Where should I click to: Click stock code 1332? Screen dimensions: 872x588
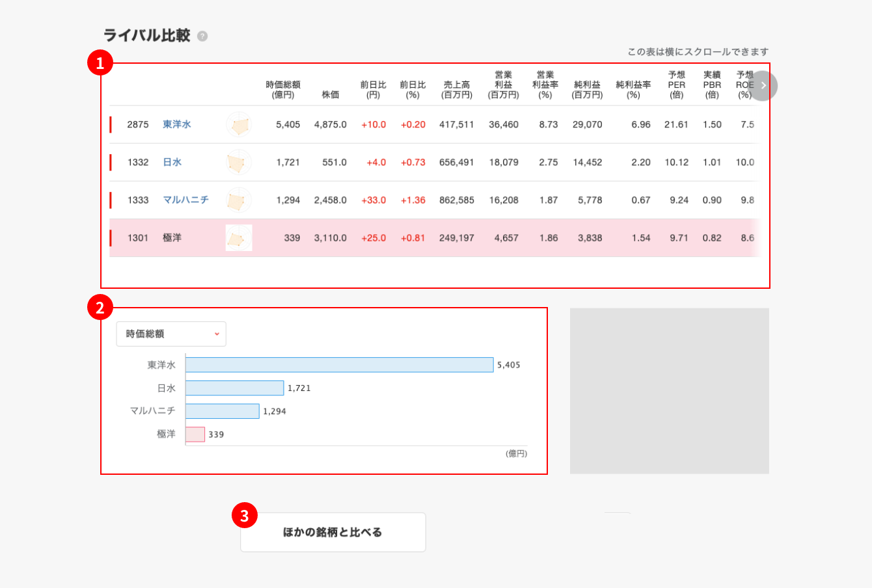click(138, 162)
